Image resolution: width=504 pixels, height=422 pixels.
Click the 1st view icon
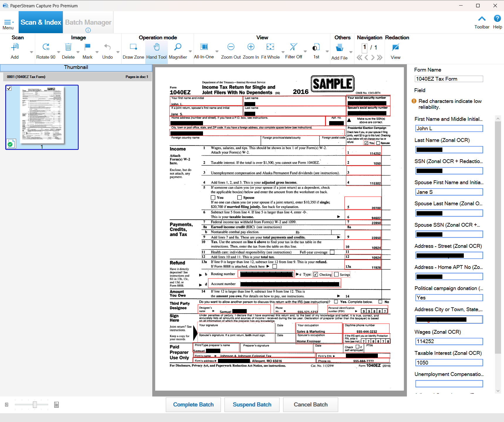(x=316, y=47)
